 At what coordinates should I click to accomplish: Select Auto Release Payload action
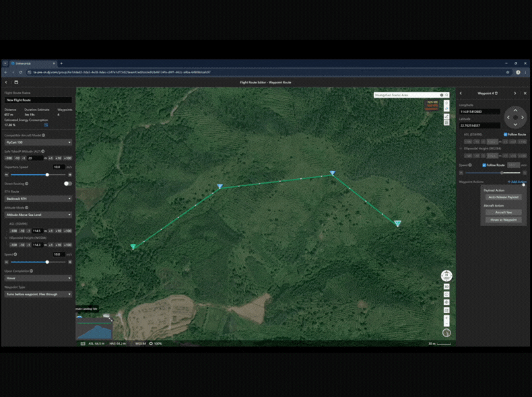(504, 197)
